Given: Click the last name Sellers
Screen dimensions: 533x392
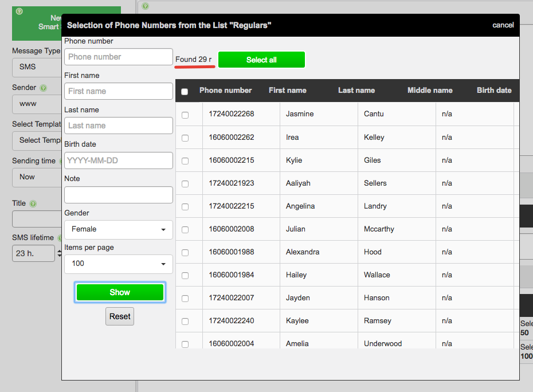Looking at the screenshot, I should click(375, 183).
